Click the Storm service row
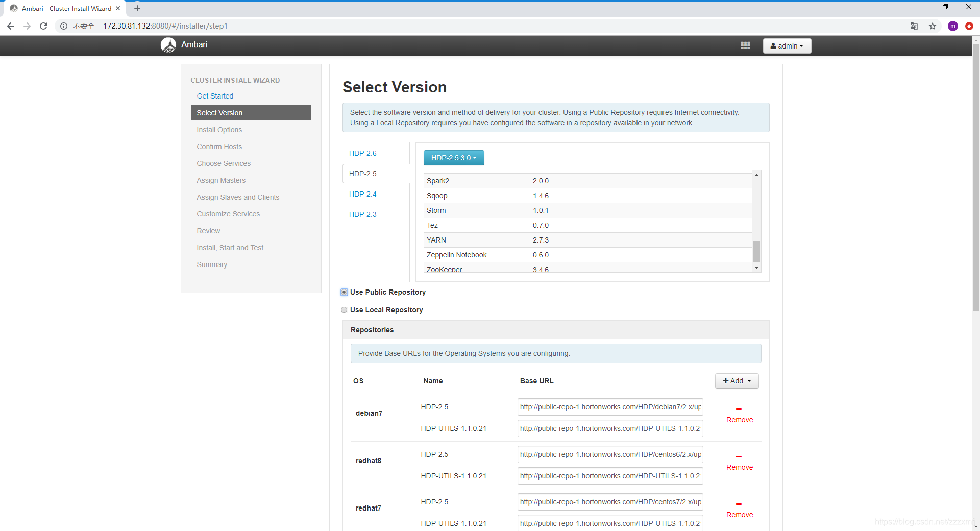The image size is (980, 531). pyautogui.click(x=588, y=210)
